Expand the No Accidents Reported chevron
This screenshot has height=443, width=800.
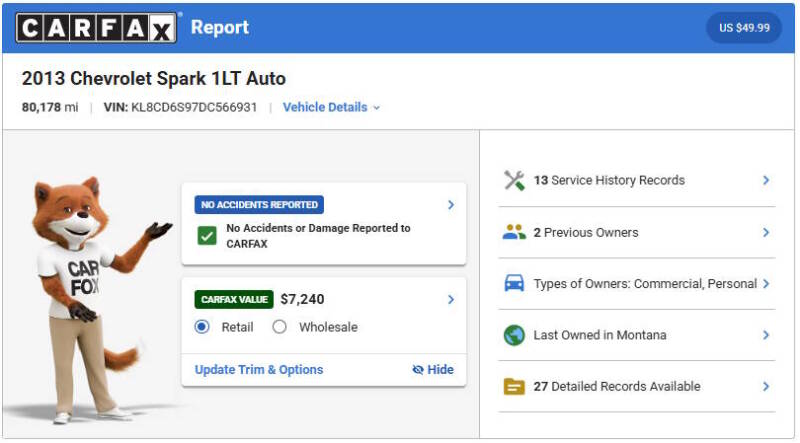click(x=451, y=205)
